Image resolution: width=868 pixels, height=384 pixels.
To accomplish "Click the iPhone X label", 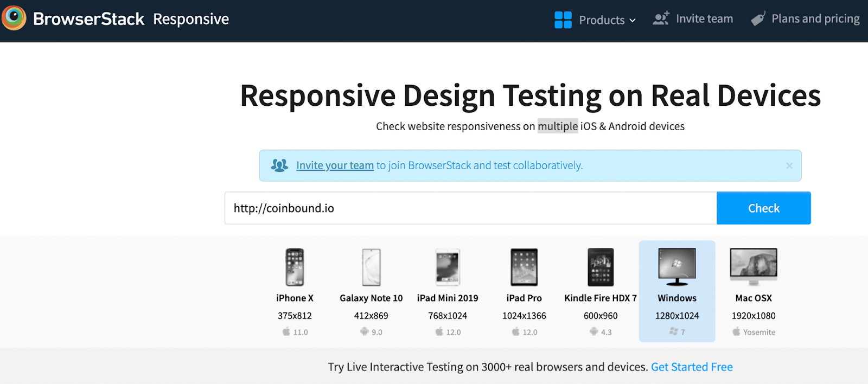I will [295, 298].
